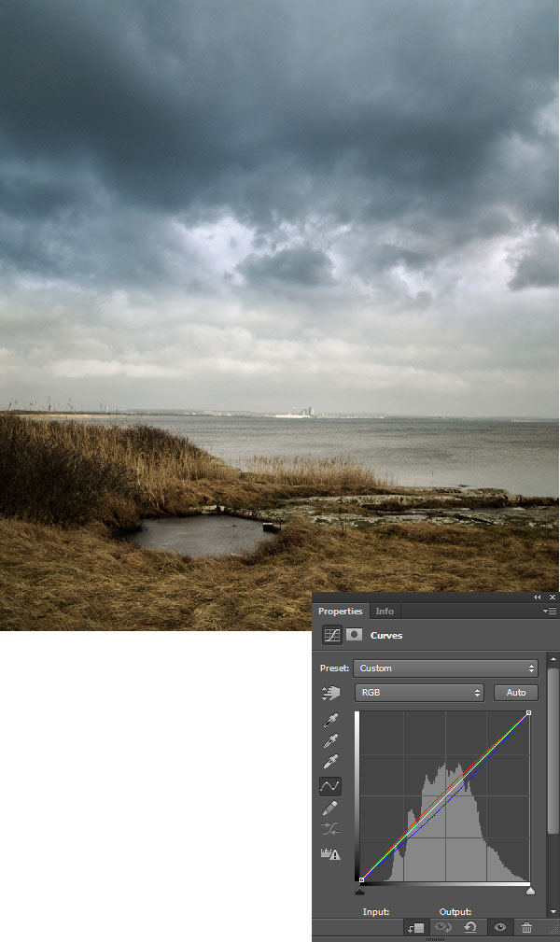Click the Preset label

click(x=335, y=668)
